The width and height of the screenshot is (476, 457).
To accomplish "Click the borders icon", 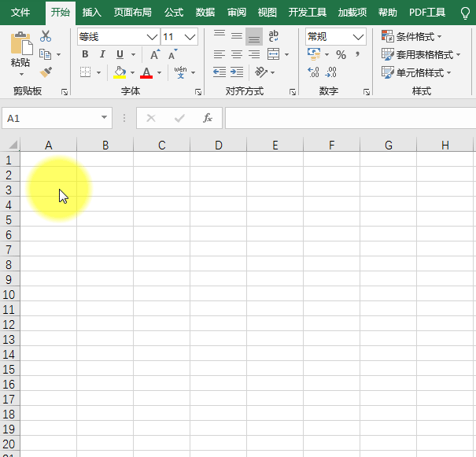I will click(85, 72).
